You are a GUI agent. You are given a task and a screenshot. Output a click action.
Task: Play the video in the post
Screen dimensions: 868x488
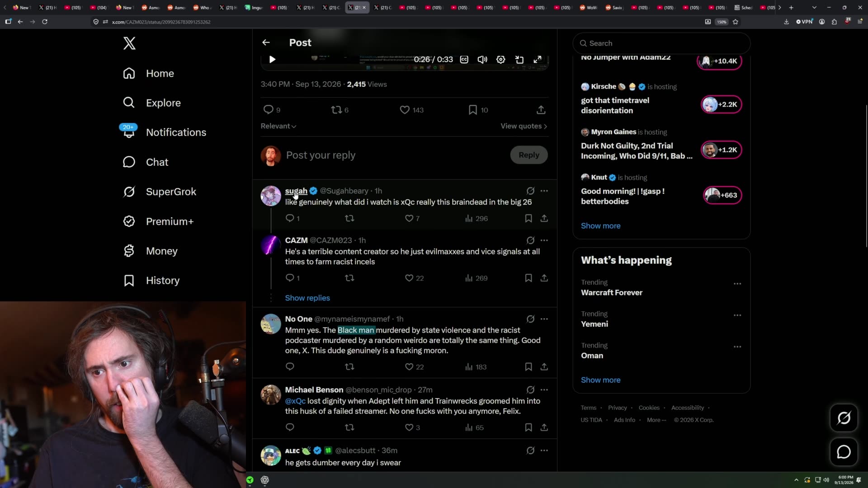[x=272, y=59]
